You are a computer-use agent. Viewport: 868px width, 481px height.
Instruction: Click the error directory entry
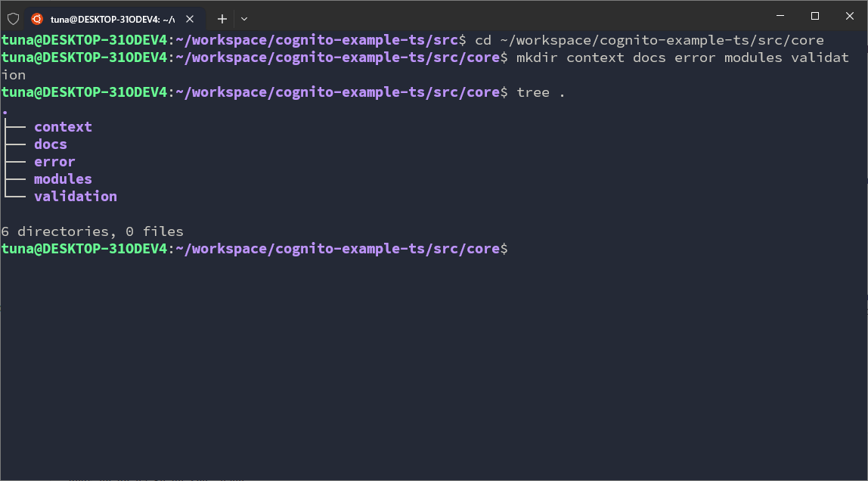pyautogui.click(x=54, y=162)
